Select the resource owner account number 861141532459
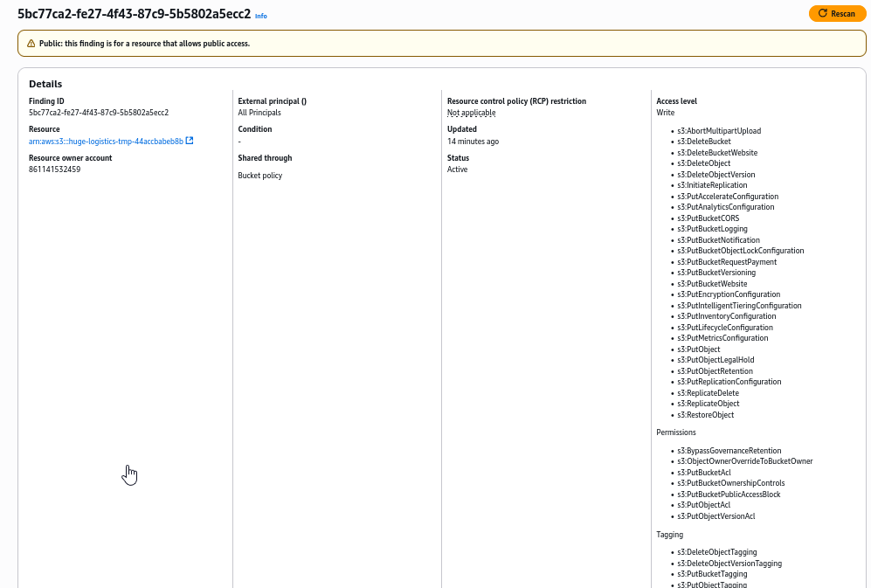 54,169
